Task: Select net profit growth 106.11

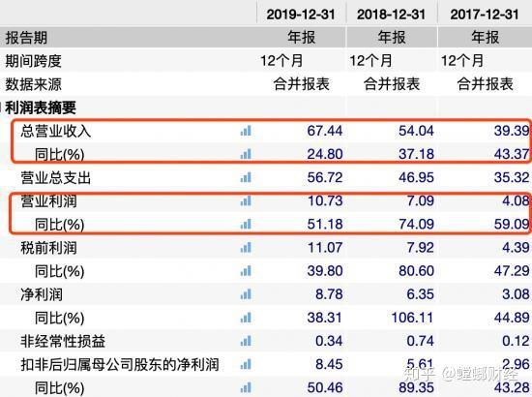Action: point(412,318)
